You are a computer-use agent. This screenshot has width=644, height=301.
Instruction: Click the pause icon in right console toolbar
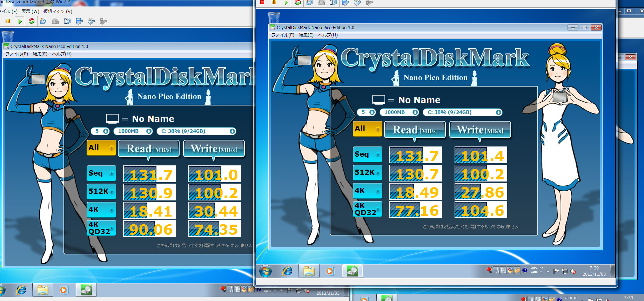point(274,2)
